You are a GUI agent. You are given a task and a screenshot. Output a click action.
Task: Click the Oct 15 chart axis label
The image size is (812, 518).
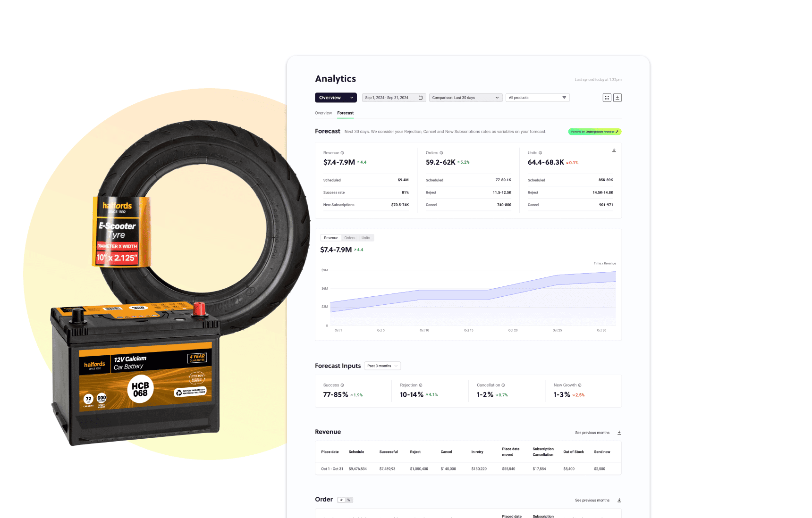click(468, 330)
